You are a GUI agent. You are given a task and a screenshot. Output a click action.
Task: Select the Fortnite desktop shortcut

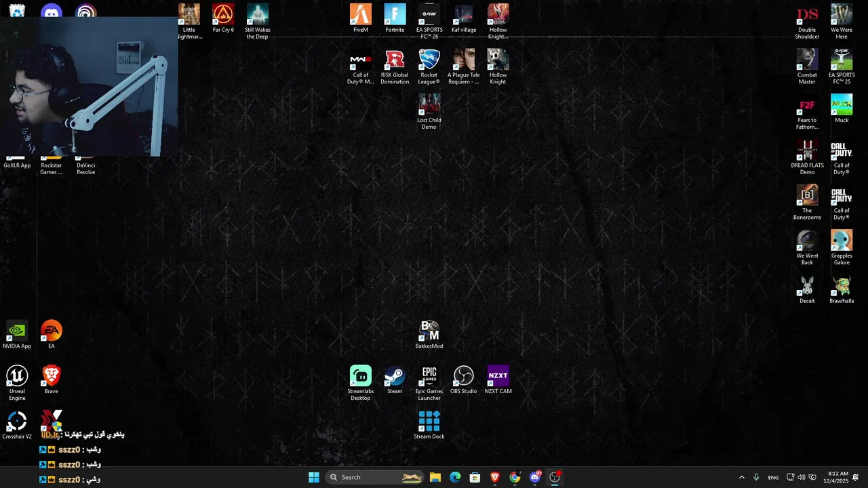(395, 18)
